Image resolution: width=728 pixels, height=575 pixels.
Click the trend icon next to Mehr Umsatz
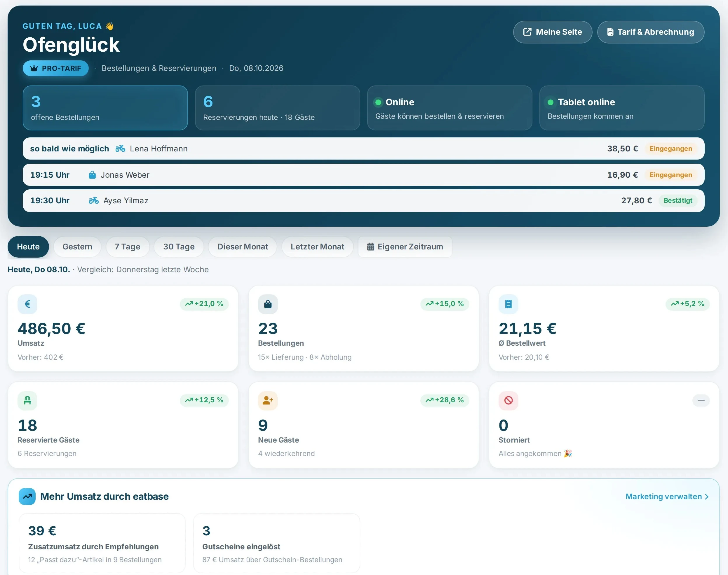click(x=27, y=496)
